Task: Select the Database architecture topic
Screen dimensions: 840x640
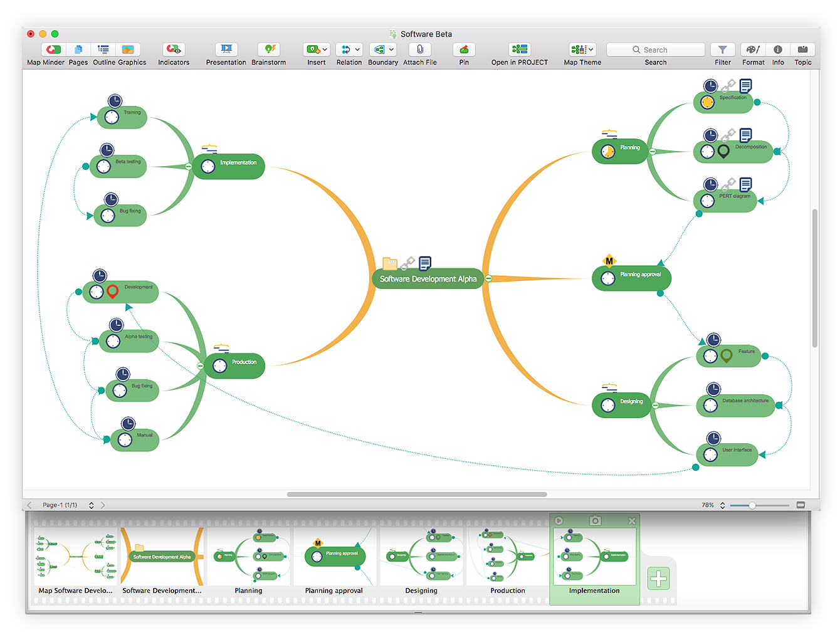Action: tap(736, 405)
